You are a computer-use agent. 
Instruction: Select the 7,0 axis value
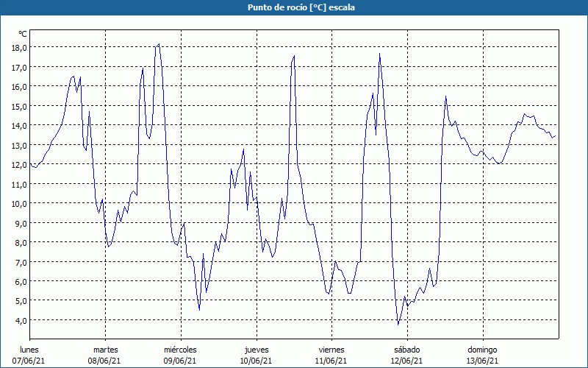[x=21, y=263]
